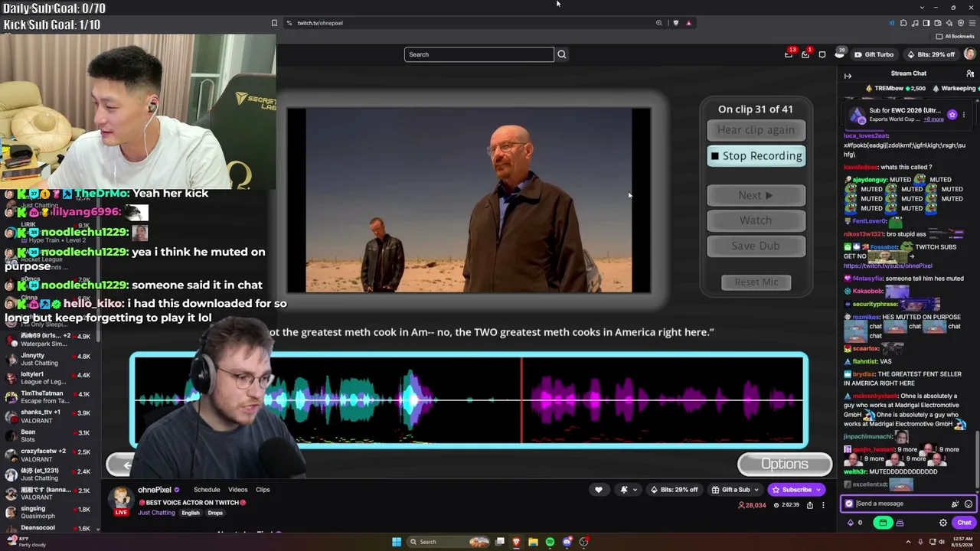Open Twitch notifications with 13 badge
Screen dimensions: 980x551
coord(789,54)
